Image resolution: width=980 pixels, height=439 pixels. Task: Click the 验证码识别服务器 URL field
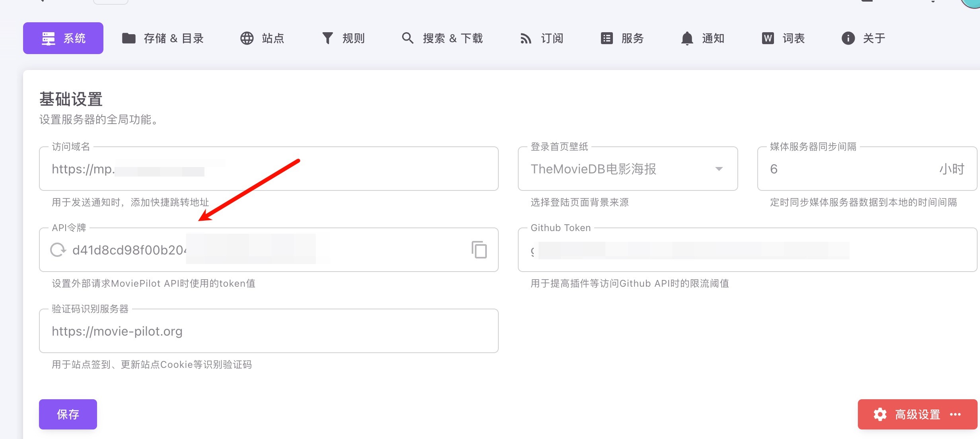click(x=268, y=331)
